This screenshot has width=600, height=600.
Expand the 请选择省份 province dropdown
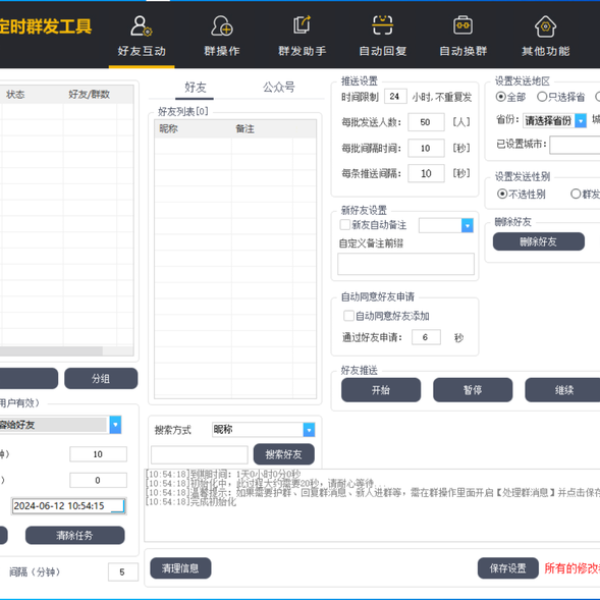[580, 120]
